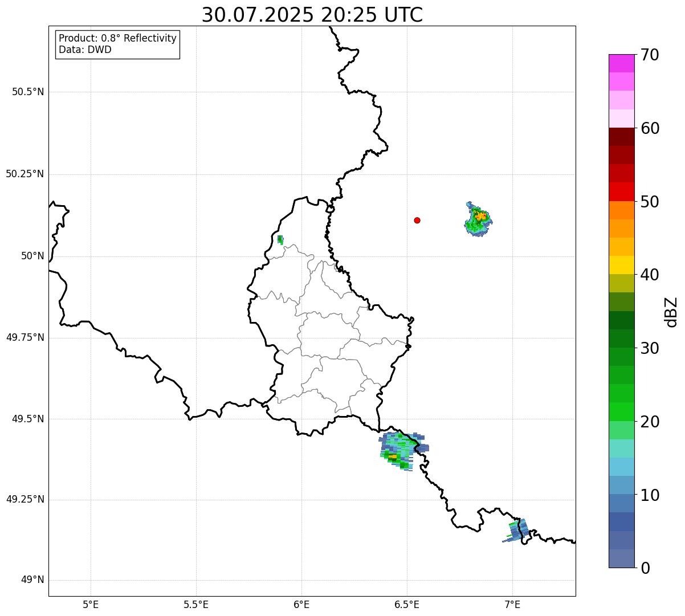Click the radar echo near 49.4°N 6.5°E
This screenshot has width=685, height=616.
(x=403, y=450)
